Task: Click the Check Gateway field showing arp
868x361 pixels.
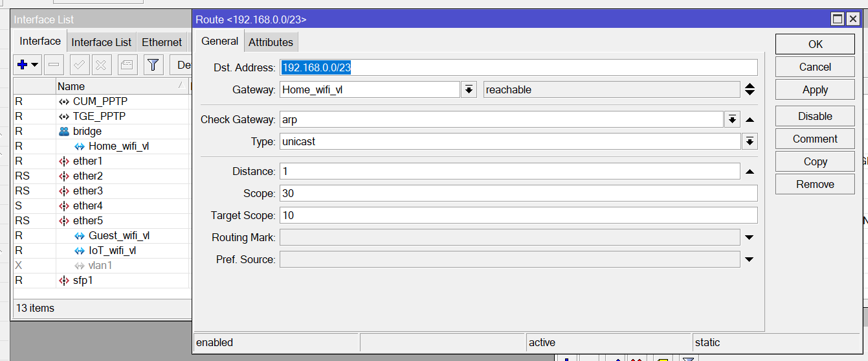Action: pos(502,119)
